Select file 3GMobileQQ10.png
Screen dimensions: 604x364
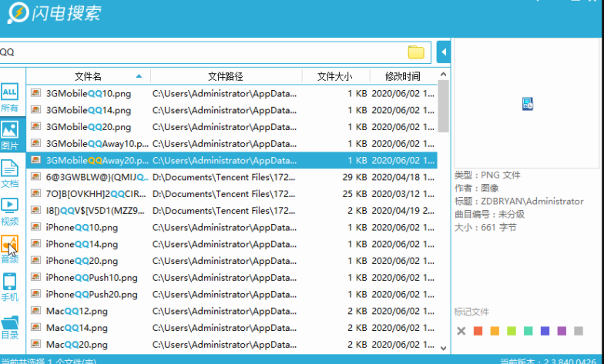coord(88,93)
